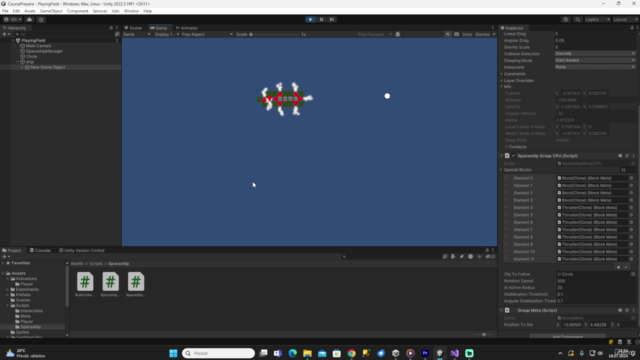Image resolution: width=640 pixels, height=360 pixels.
Task: Click the Step frame button
Action: click(332, 19)
